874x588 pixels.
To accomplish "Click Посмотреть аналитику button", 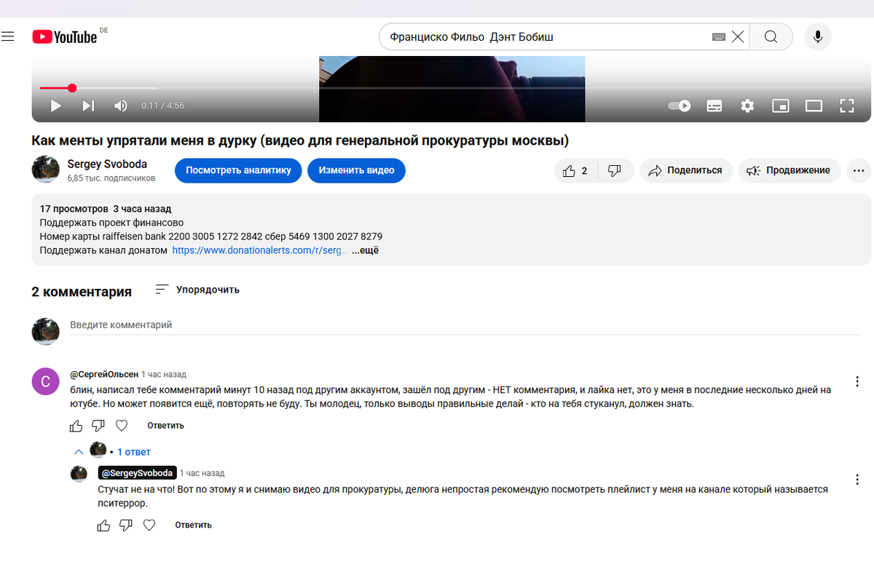I will (x=238, y=170).
